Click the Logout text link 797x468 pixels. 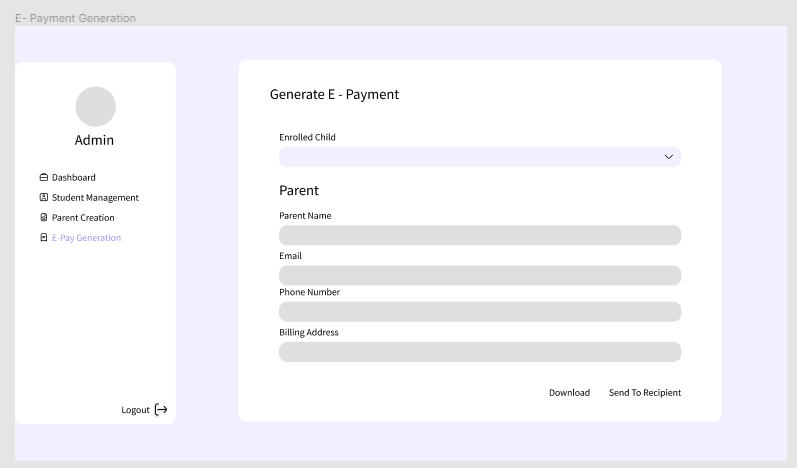click(x=135, y=410)
